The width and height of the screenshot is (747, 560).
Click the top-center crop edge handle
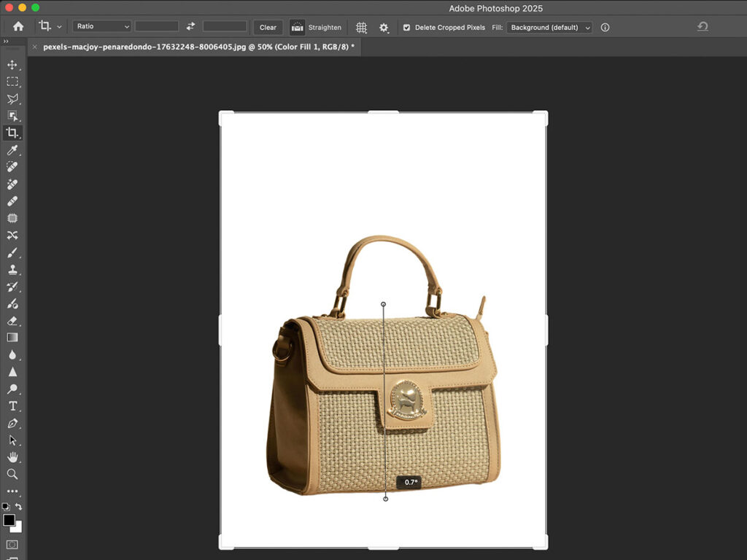pos(384,112)
